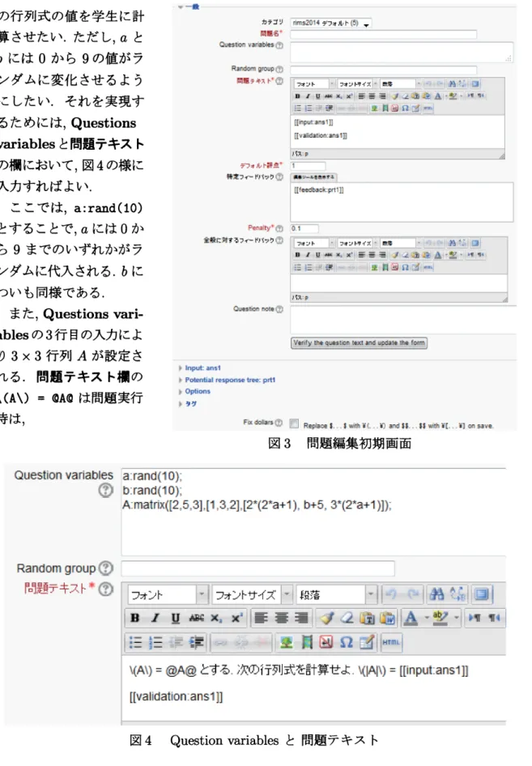Open text color arrow dropdown in Figure 4
Image resolution: width=532 pixels, height=766 pixels.
click(427, 618)
